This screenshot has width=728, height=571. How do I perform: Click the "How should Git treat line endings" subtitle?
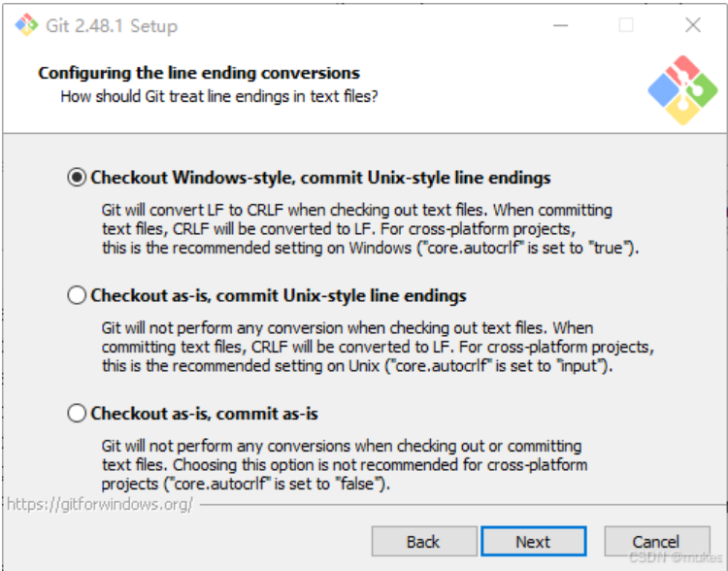click(x=218, y=96)
